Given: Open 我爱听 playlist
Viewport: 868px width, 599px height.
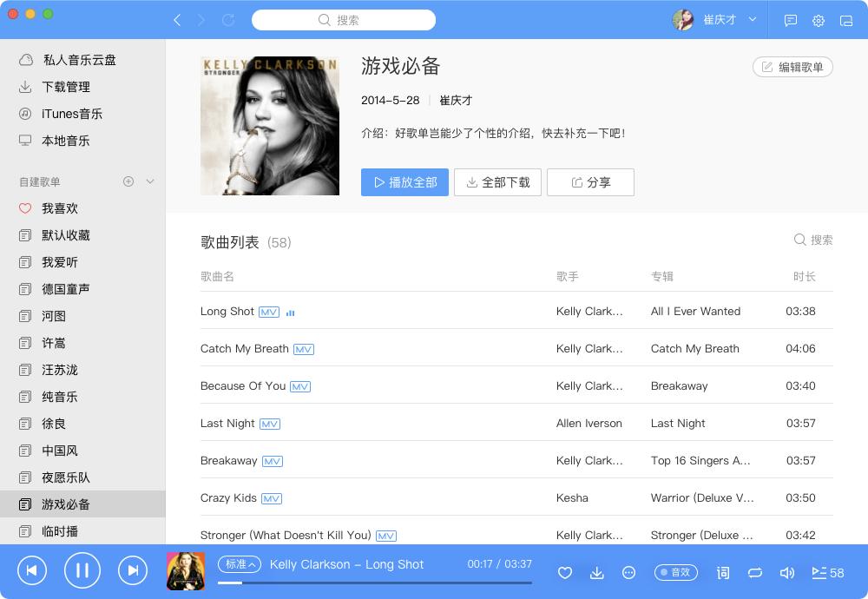Looking at the screenshot, I should pos(82,262).
